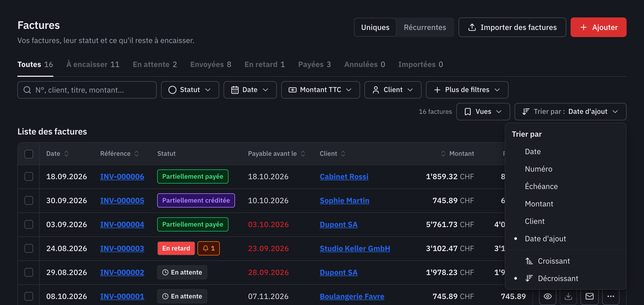
Task: Open the Statut filter dropdown
Action: (190, 90)
